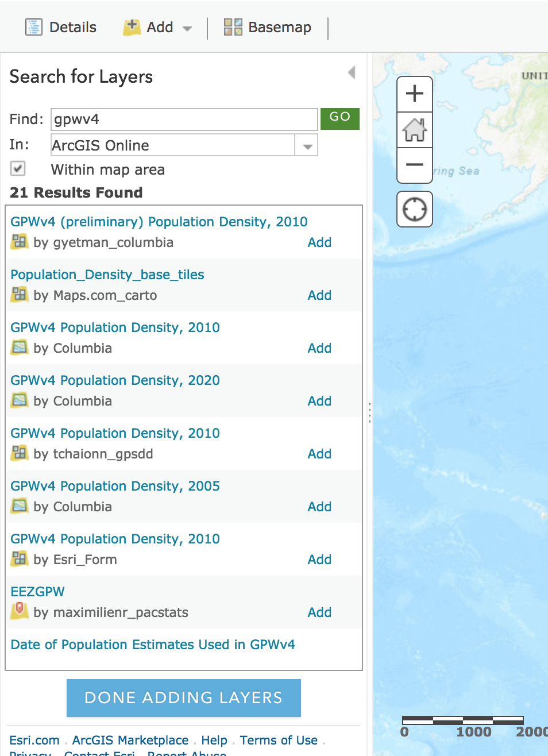
Task: Click the Details list icon
Action: tap(34, 27)
